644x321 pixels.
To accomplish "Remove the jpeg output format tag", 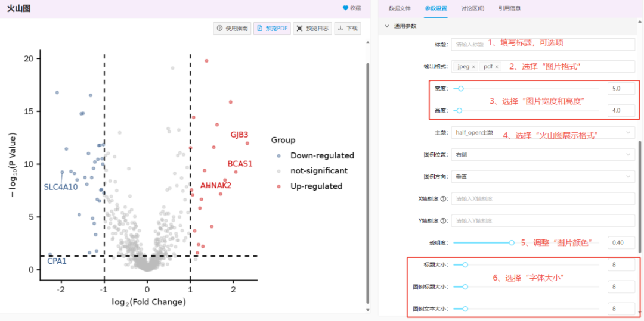I will [473, 67].
